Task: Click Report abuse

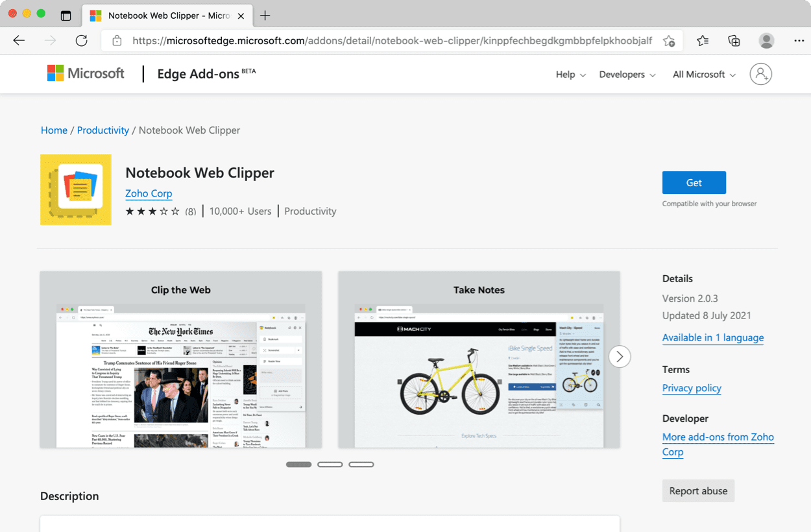Action: tap(698, 491)
